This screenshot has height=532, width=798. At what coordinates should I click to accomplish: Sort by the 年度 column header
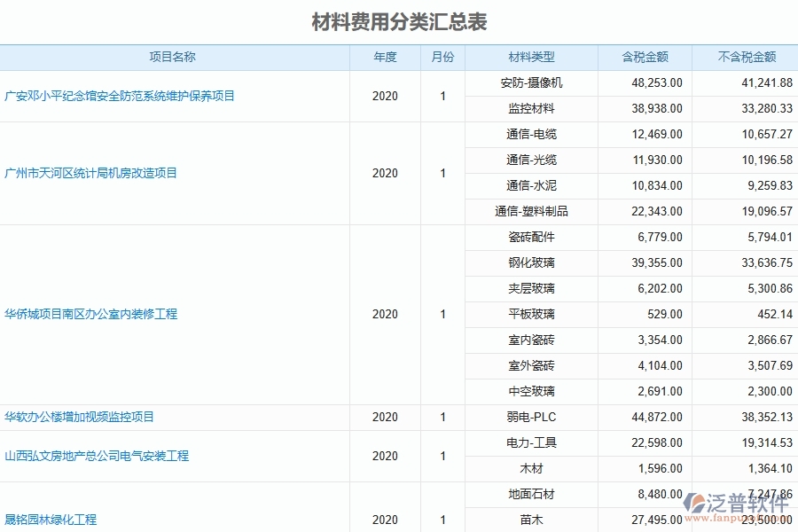click(385, 57)
